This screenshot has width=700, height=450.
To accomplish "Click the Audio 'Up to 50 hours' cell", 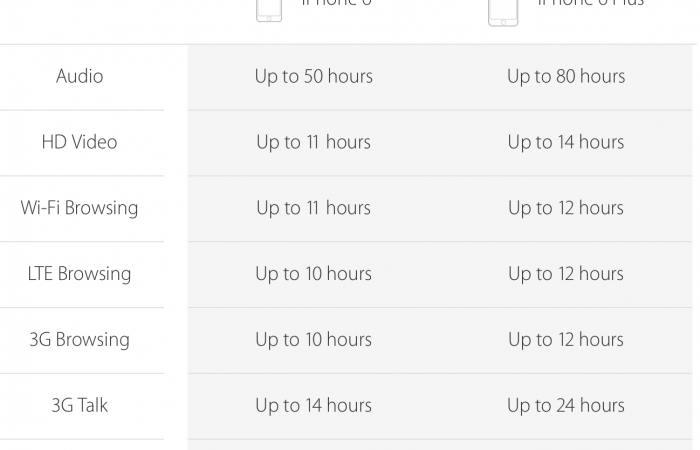I will pos(314,76).
